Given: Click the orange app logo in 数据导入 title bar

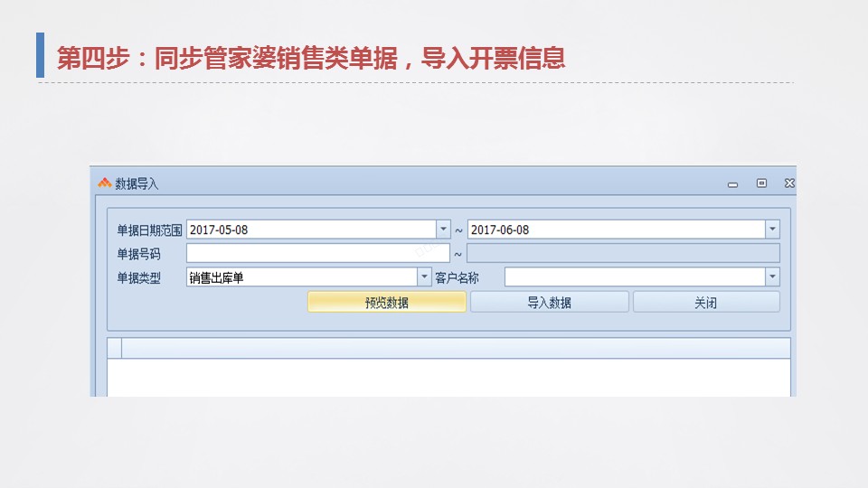Looking at the screenshot, I should [105, 183].
